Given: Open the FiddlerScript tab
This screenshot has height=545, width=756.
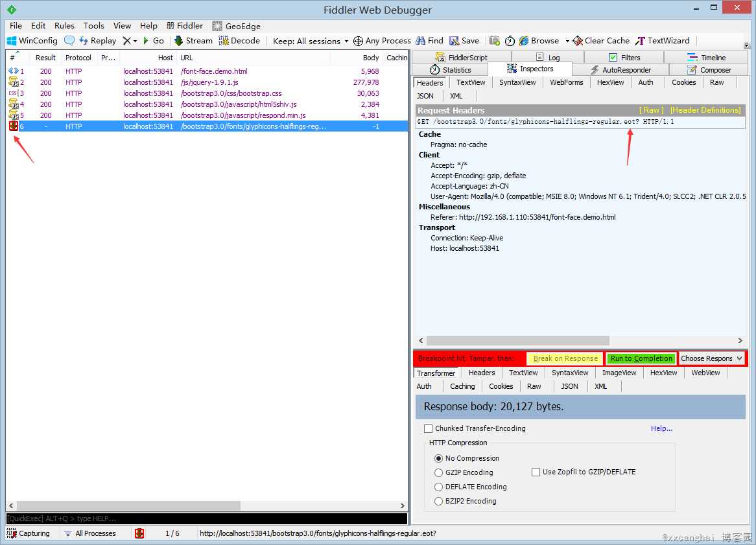Looking at the screenshot, I should coord(462,57).
